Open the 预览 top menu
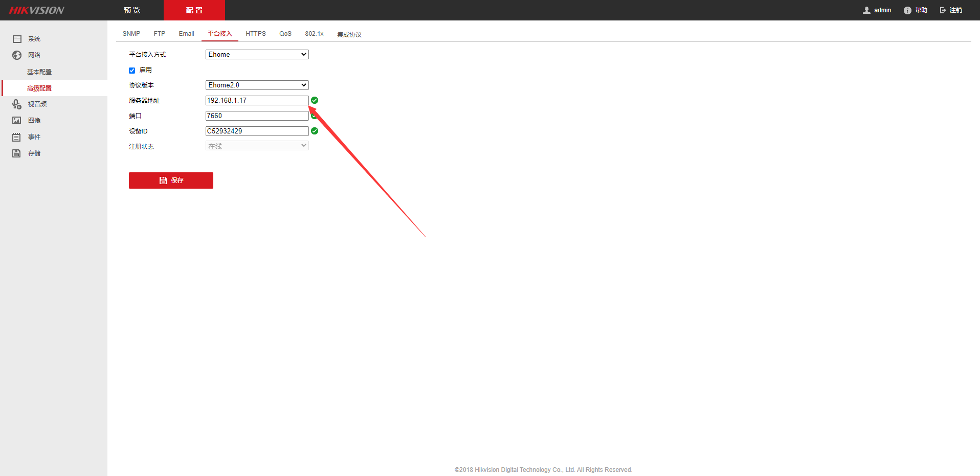Image resolution: width=980 pixels, height=476 pixels. point(132,10)
